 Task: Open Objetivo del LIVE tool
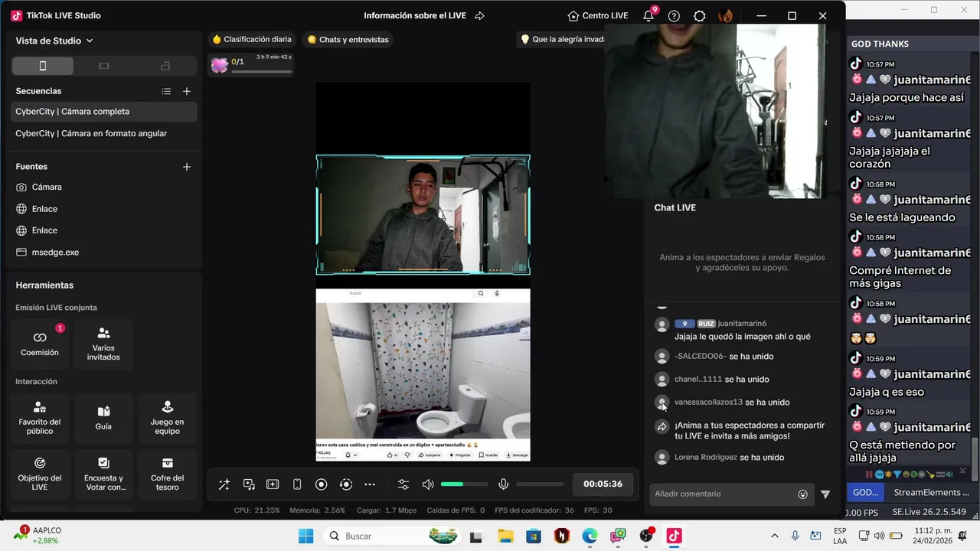click(x=40, y=474)
